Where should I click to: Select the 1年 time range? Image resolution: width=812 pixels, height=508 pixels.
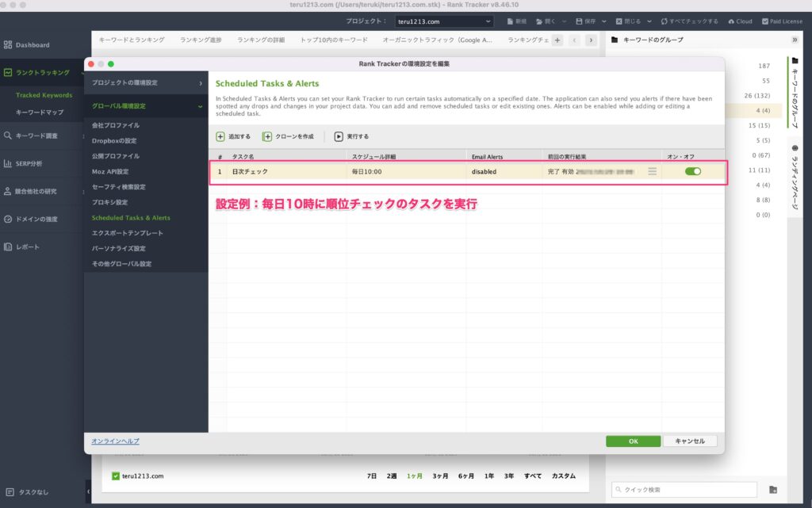tap(488, 476)
